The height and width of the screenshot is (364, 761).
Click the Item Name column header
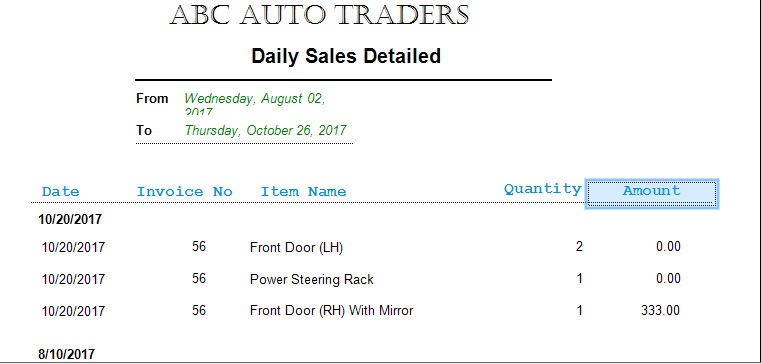pos(303,192)
